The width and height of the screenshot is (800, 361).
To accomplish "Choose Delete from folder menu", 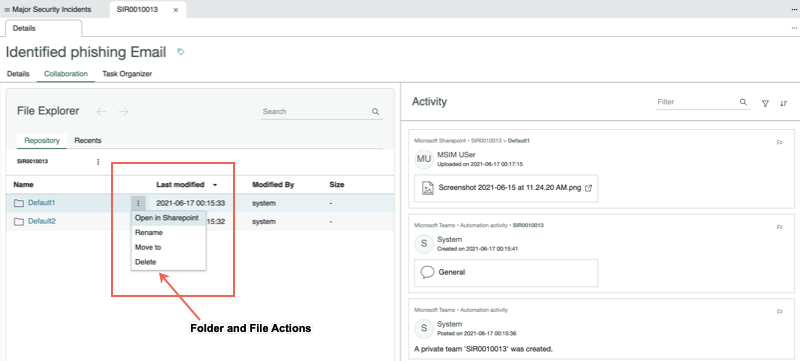I will (168, 262).
